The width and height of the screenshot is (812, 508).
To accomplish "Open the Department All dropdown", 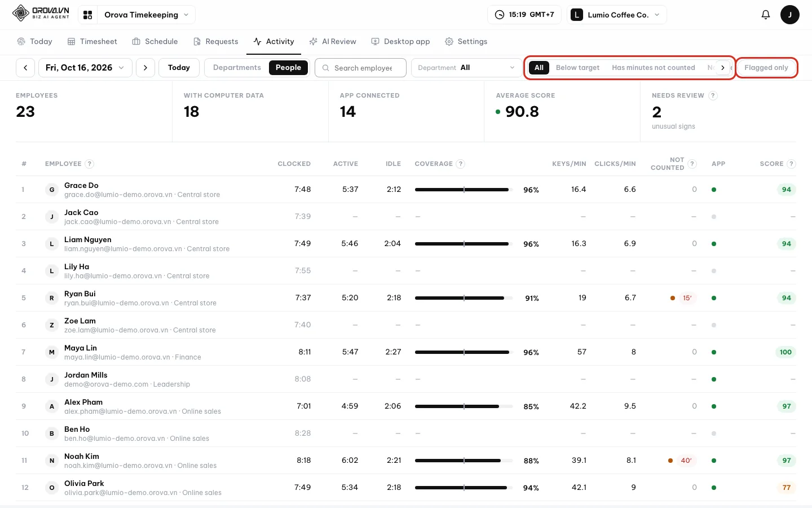I will (x=466, y=68).
